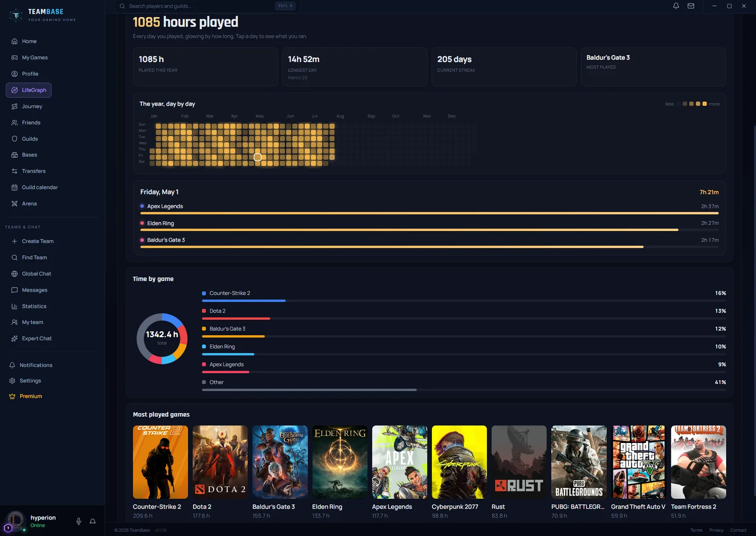Open the Terms link in the footer
The image size is (756, 536).
click(696, 530)
